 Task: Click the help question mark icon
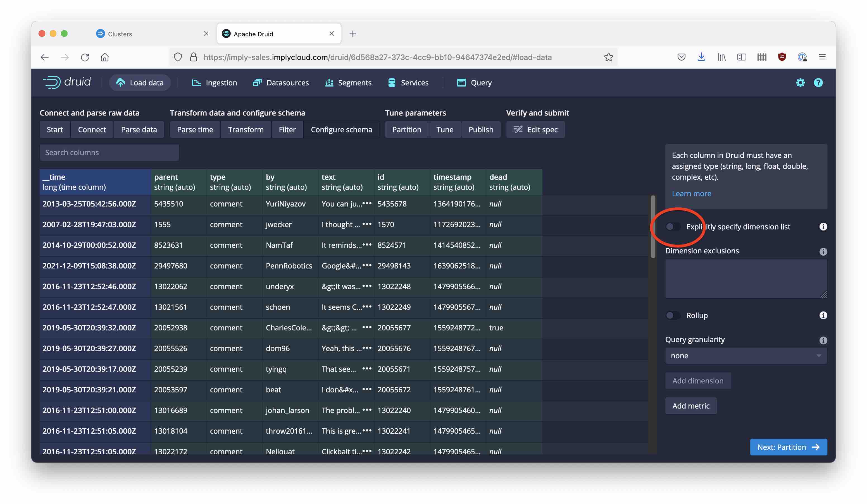click(818, 83)
